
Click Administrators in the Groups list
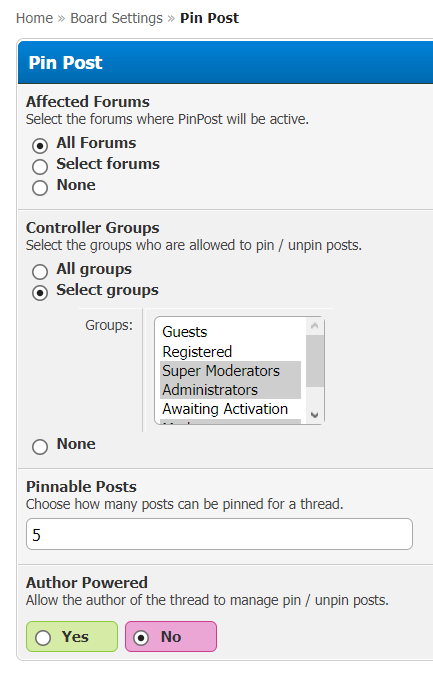[230, 390]
